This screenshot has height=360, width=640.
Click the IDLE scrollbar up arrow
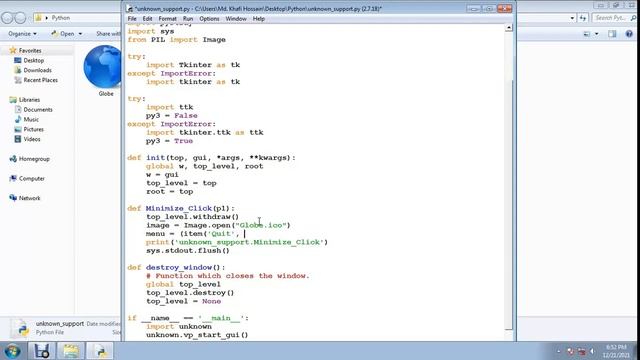[509, 28]
